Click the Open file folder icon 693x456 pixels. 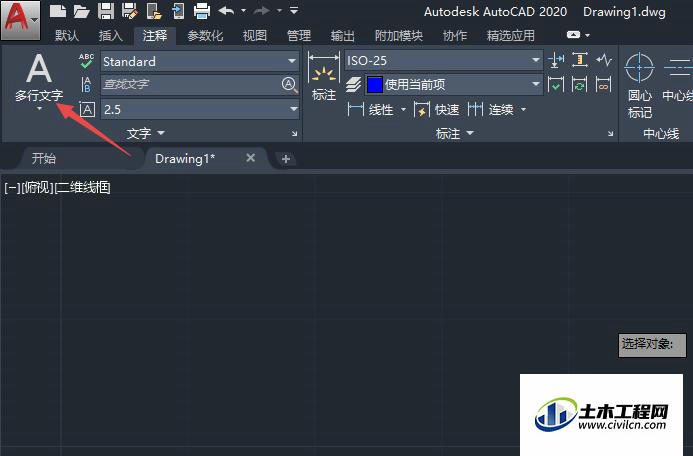click(81, 11)
